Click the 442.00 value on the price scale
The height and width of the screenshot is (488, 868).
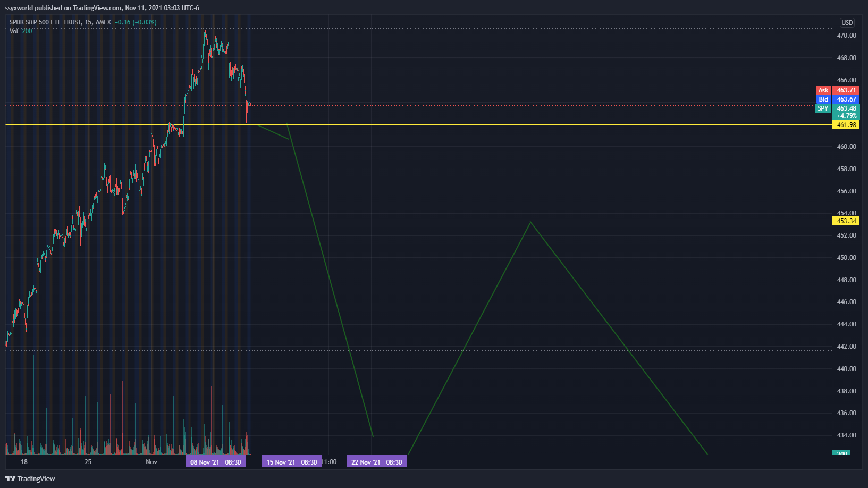pos(846,347)
